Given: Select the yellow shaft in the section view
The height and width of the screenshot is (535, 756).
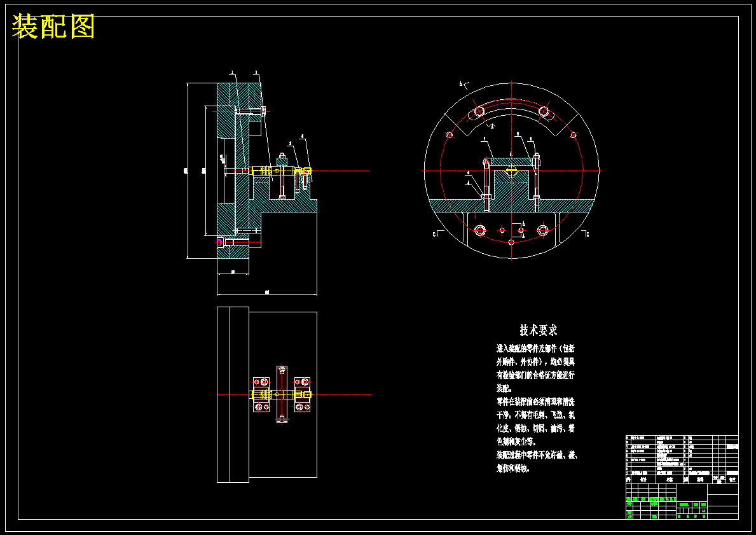Looking at the screenshot, I should pos(281,170).
